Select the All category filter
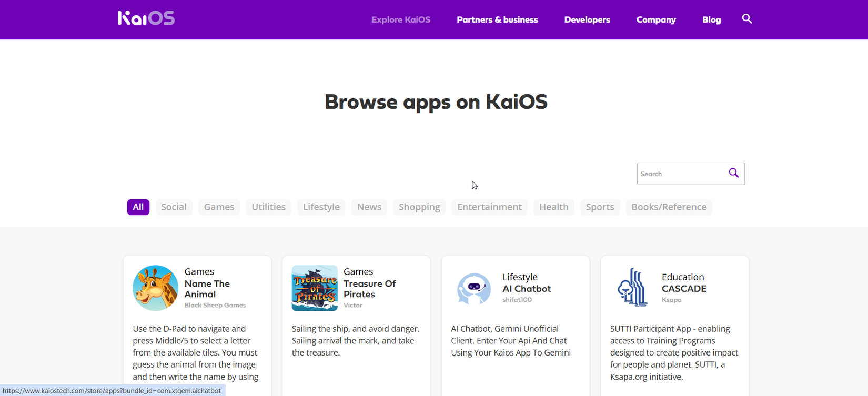 click(x=138, y=207)
